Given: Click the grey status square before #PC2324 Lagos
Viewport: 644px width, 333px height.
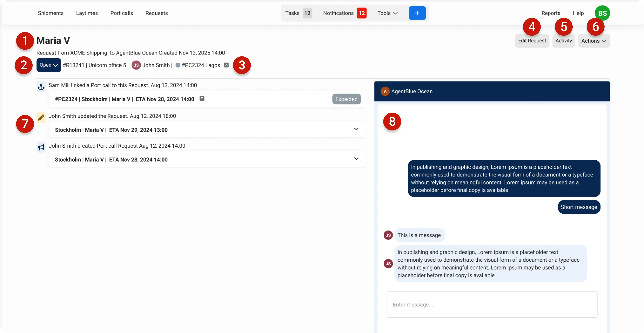Looking at the screenshot, I should point(178,65).
